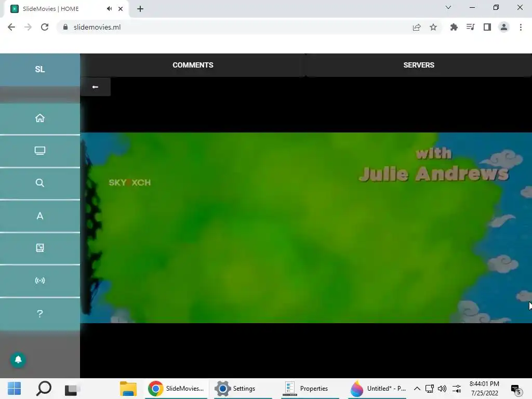The width and height of the screenshot is (532, 399).
Task: Open the notification center icon
Action: [x=516, y=390]
